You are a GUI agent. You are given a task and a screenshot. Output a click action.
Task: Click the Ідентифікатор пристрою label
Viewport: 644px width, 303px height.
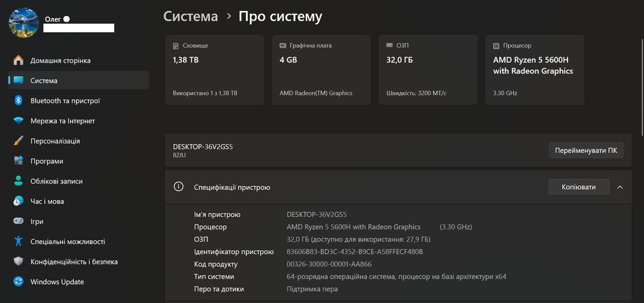pyautogui.click(x=234, y=252)
